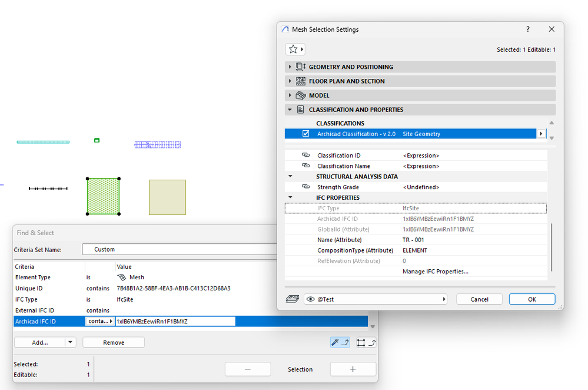Toggle the eye icon on @Test layer
Viewport: 588px width, 390px height.
[x=311, y=299]
